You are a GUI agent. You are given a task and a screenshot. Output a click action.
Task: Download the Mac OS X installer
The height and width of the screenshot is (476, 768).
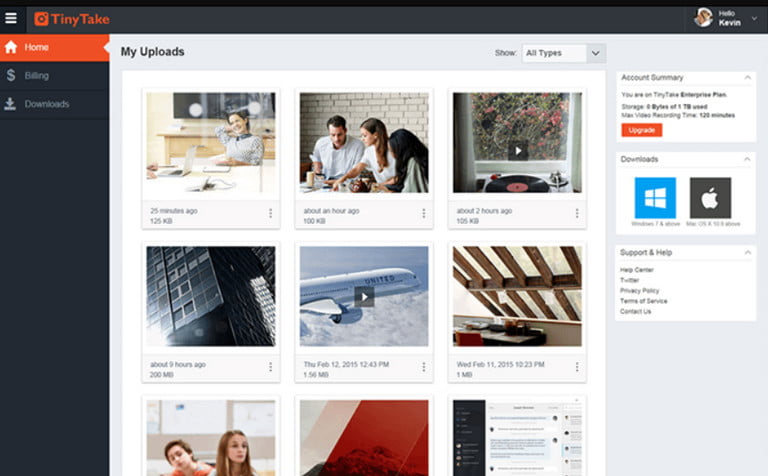[x=710, y=198]
